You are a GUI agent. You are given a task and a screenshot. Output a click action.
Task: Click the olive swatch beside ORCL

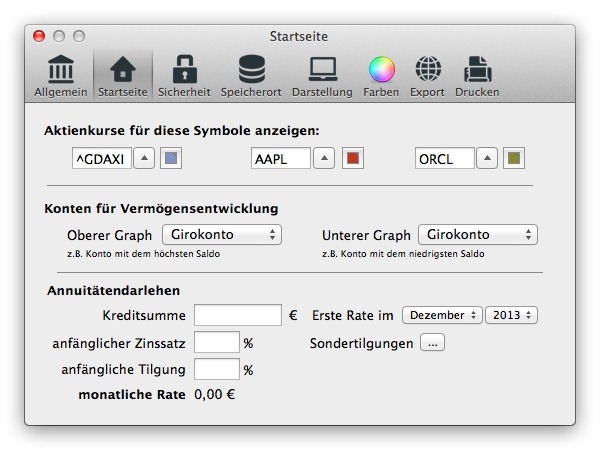pyautogui.click(x=515, y=158)
